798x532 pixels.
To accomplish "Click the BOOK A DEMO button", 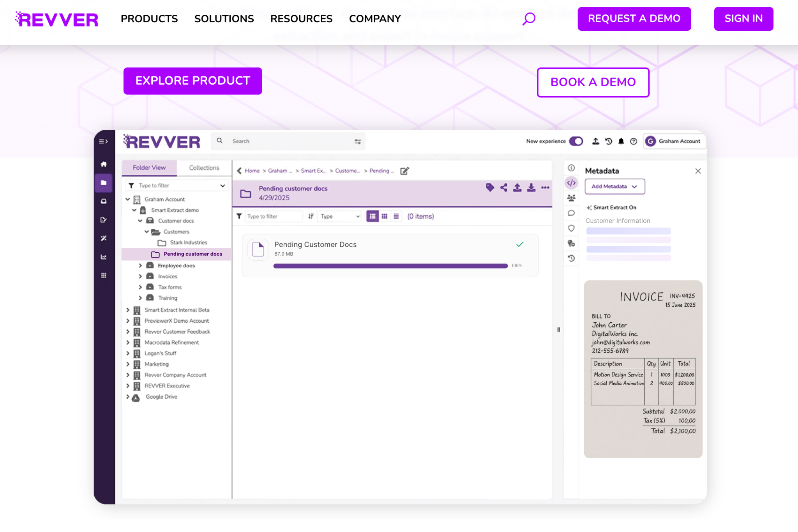I will [x=593, y=82].
